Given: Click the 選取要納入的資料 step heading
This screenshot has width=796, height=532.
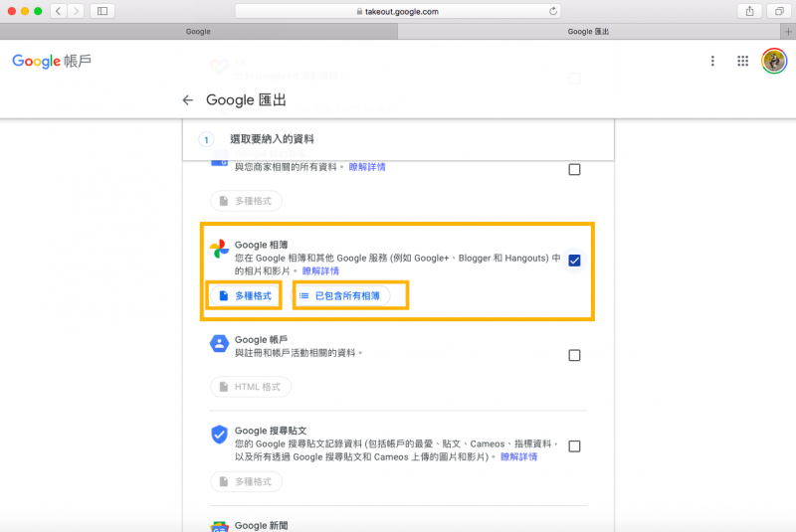Looking at the screenshot, I should pos(272,139).
